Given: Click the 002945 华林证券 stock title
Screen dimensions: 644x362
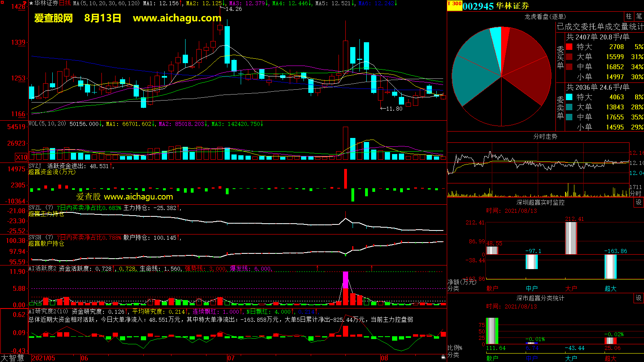Looking at the screenshot, I should 495,6.
